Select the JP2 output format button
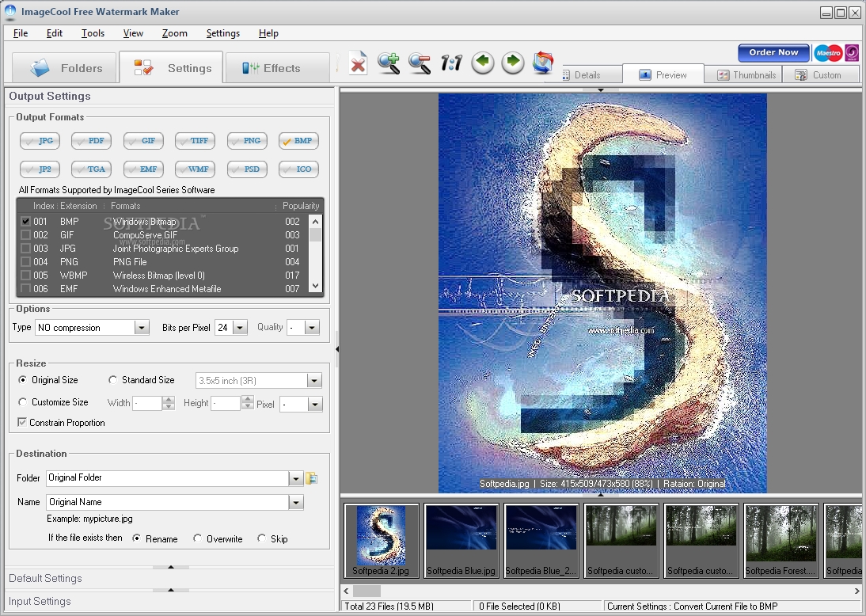Image resolution: width=866 pixels, height=616 pixels. tap(40, 169)
